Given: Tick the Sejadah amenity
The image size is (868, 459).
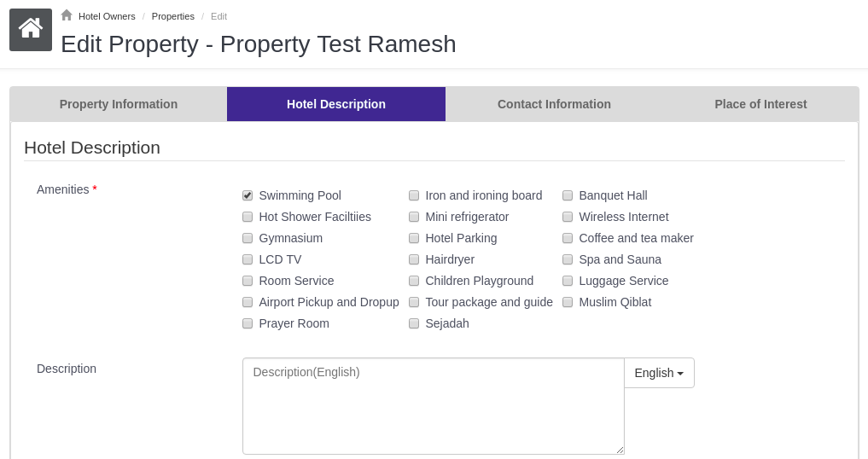Looking at the screenshot, I should [x=414, y=323].
